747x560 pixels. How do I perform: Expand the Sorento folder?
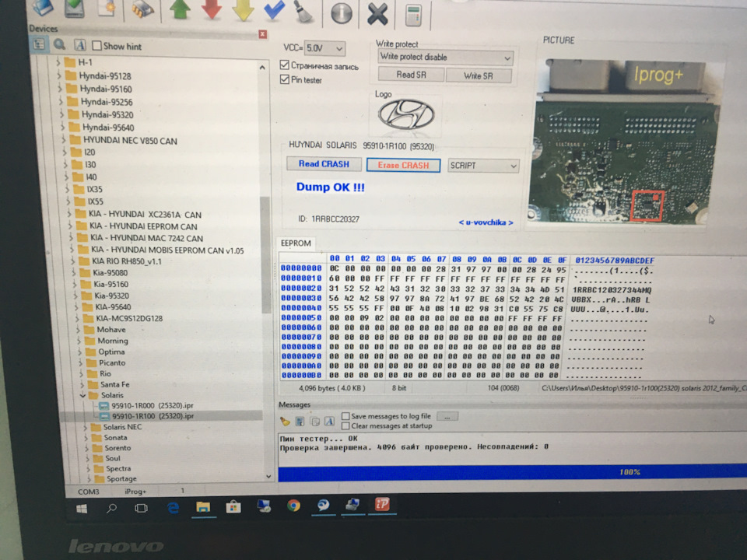(x=86, y=448)
